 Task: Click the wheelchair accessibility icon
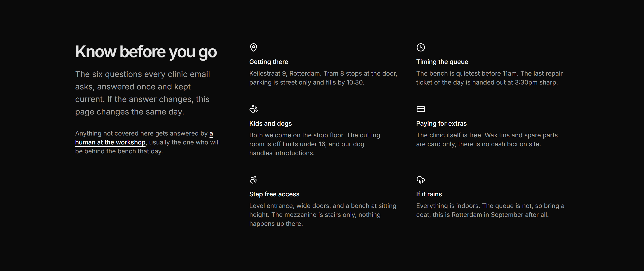(x=254, y=180)
